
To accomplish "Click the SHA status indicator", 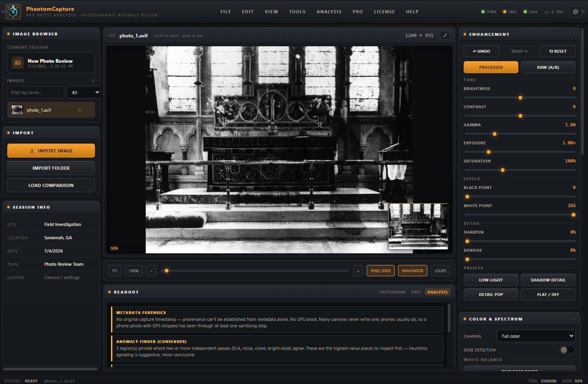I will coord(530,12).
